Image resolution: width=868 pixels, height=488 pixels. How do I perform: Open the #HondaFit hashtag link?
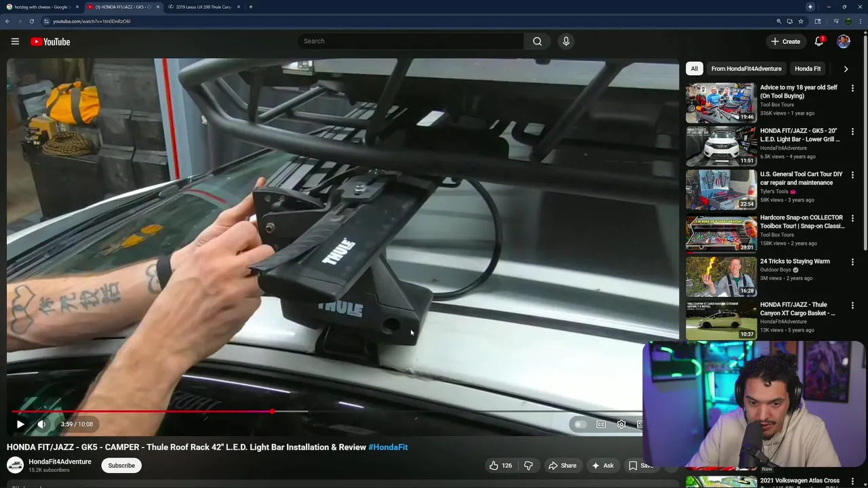click(x=388, y=447)
